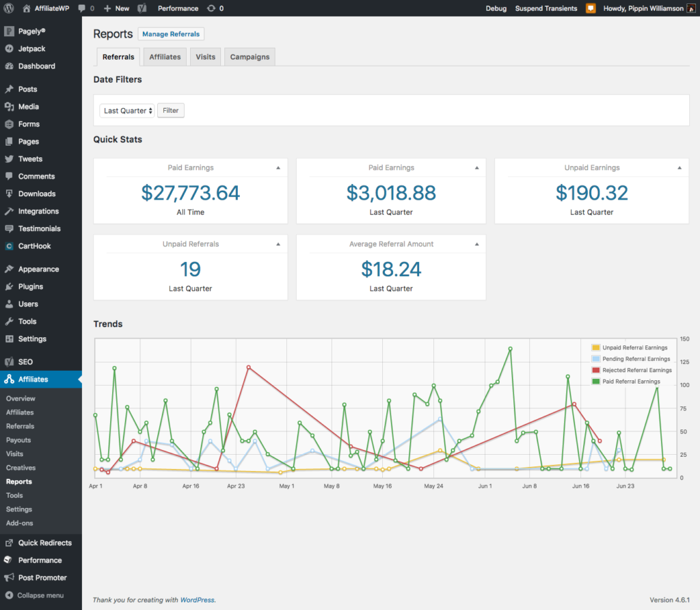
Task: Click the Post Promoter megaphone icon
Action: click(9, 577)
